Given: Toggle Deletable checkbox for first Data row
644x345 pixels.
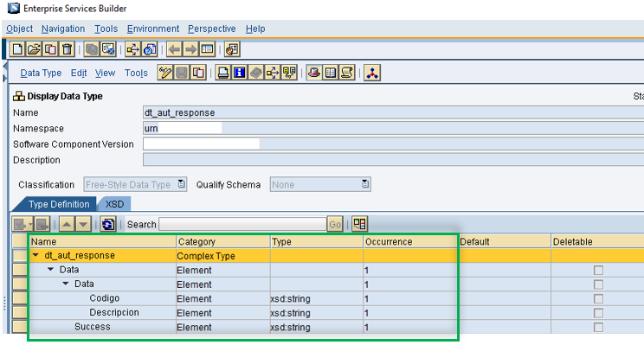Looking at the screenshot, I should point(598,271).
